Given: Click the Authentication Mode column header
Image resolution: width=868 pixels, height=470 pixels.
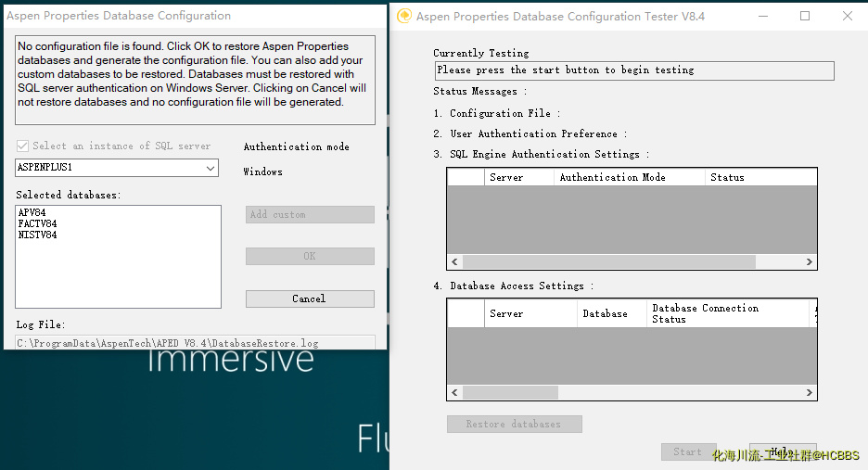Looking at the screenshot, I should pyautogui.click(x=630, y=177).
